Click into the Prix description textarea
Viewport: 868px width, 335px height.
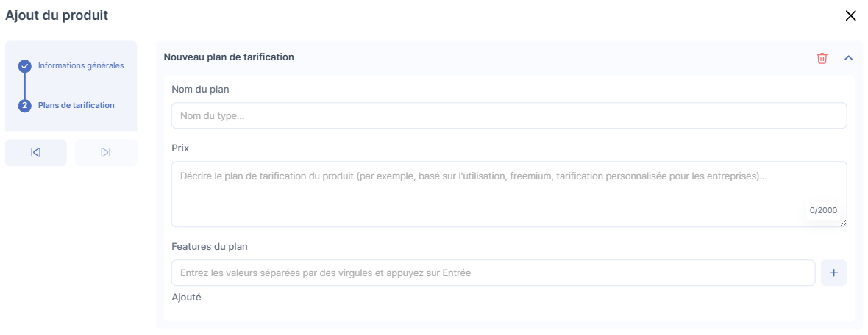(x=508, y=193)
